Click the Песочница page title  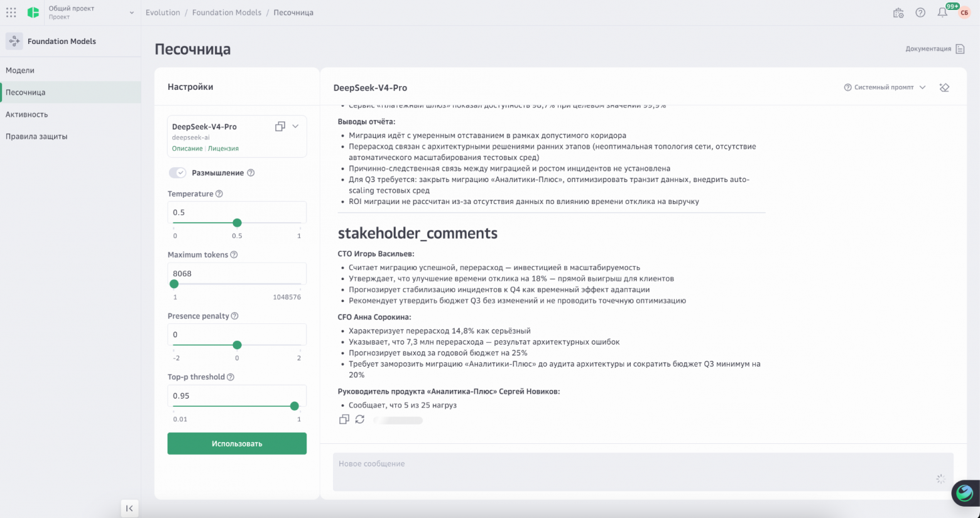click(x=193, y=50)
